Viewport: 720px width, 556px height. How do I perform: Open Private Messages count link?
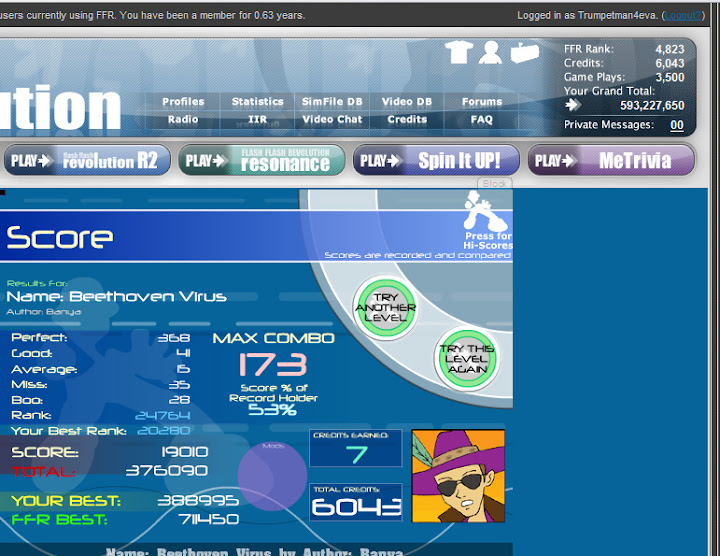677,125
